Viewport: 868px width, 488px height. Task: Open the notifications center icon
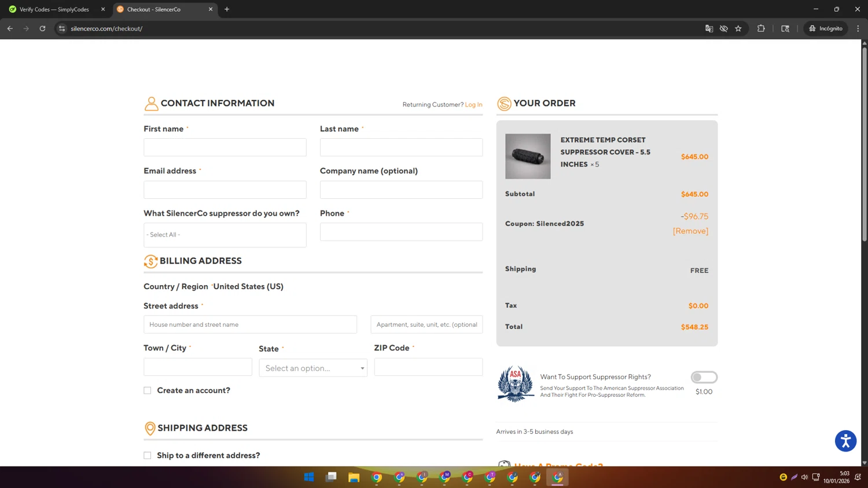[x=858, y=477]
